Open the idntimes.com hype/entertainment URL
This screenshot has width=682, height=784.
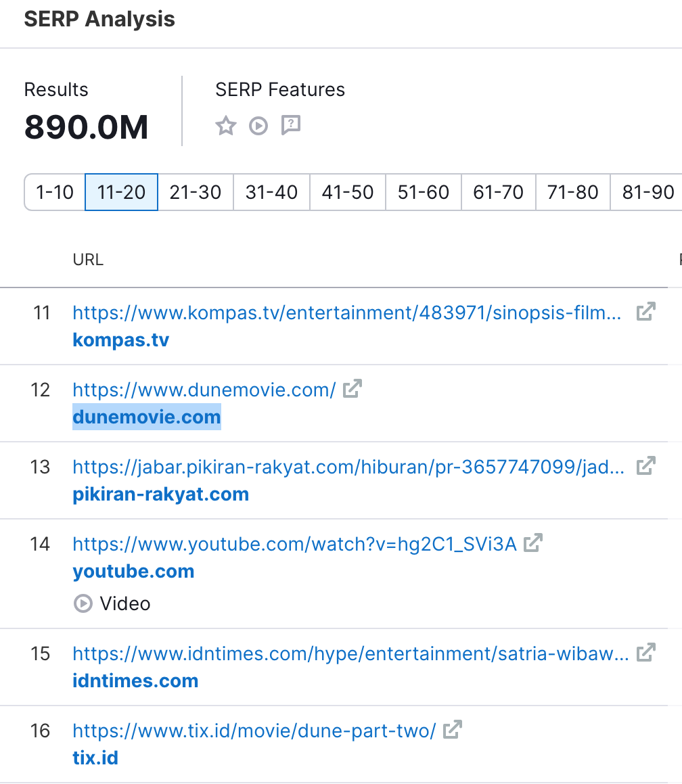[x=350, y=653]
